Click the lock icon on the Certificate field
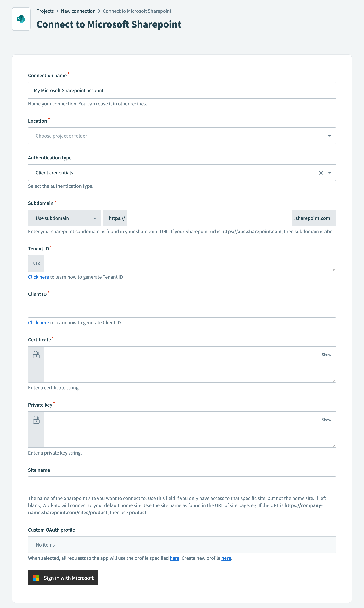 (x=36, y=355)
